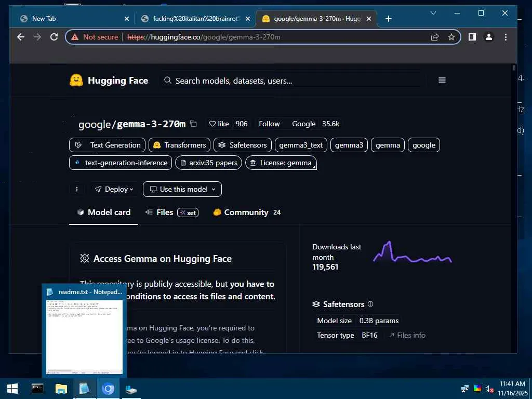Copy the model name with the copy icon
This screenshot has width=532, height=399.
click(x=193, y=124)
